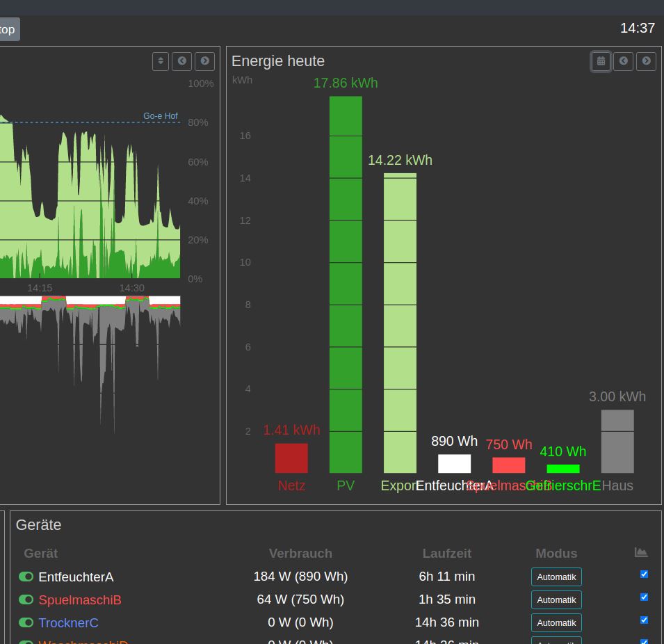Toggle TrocknerC device switch
664x644 pixels.
click(x=26, y=622)
